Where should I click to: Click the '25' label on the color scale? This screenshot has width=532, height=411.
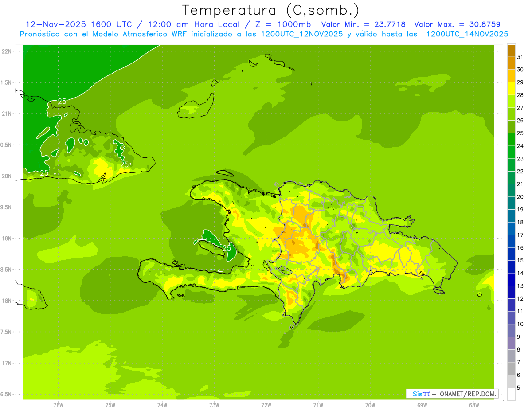(520, 133)
